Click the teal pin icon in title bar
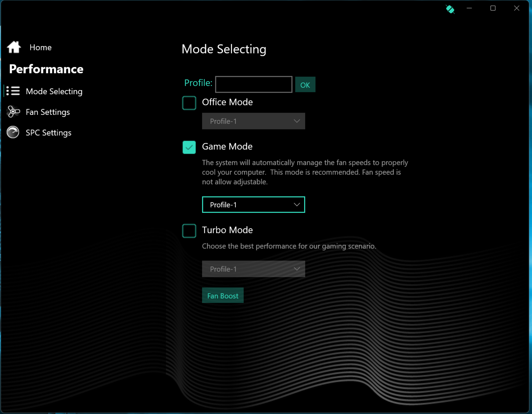Image resolution: width=532 pixels, height=414 pixels. click(450, 9)
